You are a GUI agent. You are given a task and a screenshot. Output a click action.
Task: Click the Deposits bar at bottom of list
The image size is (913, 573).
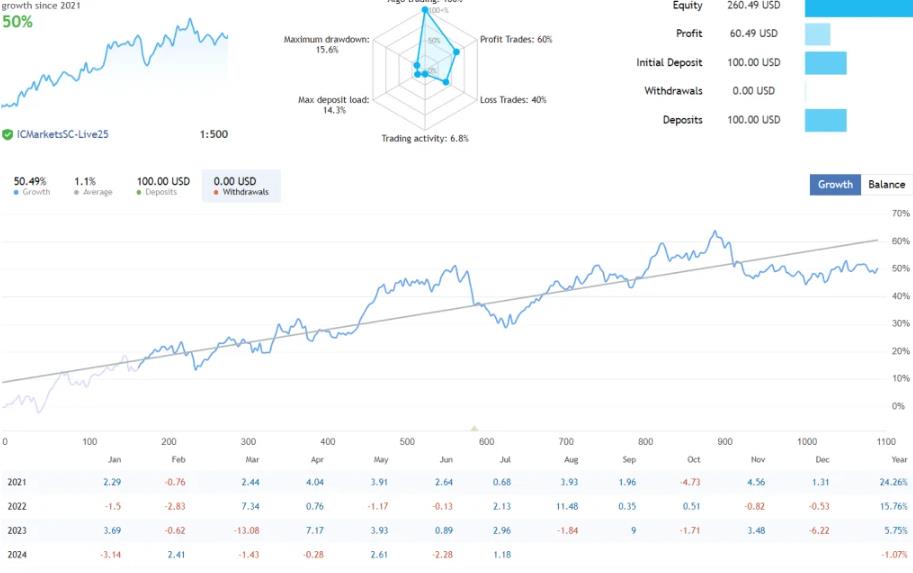825,120
